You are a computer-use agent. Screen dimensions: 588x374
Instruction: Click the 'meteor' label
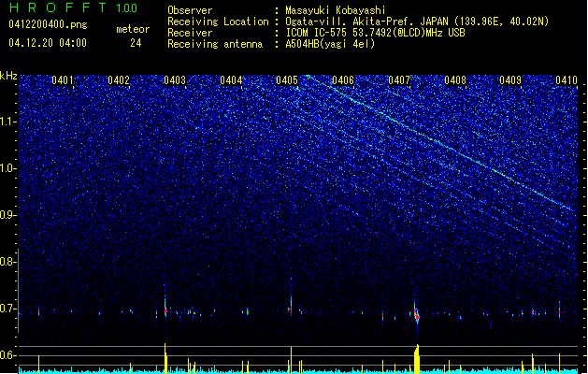point(133,29)
